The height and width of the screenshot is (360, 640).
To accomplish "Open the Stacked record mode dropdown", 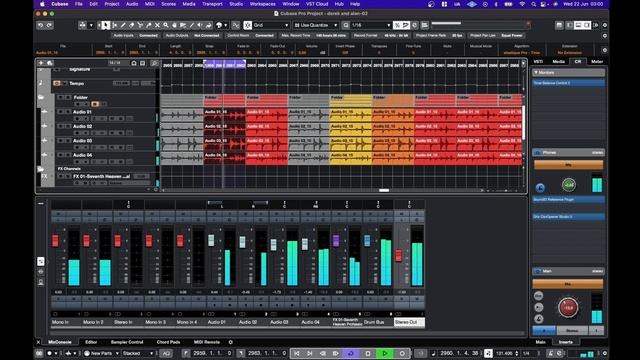I will click(x=138, y=353).
